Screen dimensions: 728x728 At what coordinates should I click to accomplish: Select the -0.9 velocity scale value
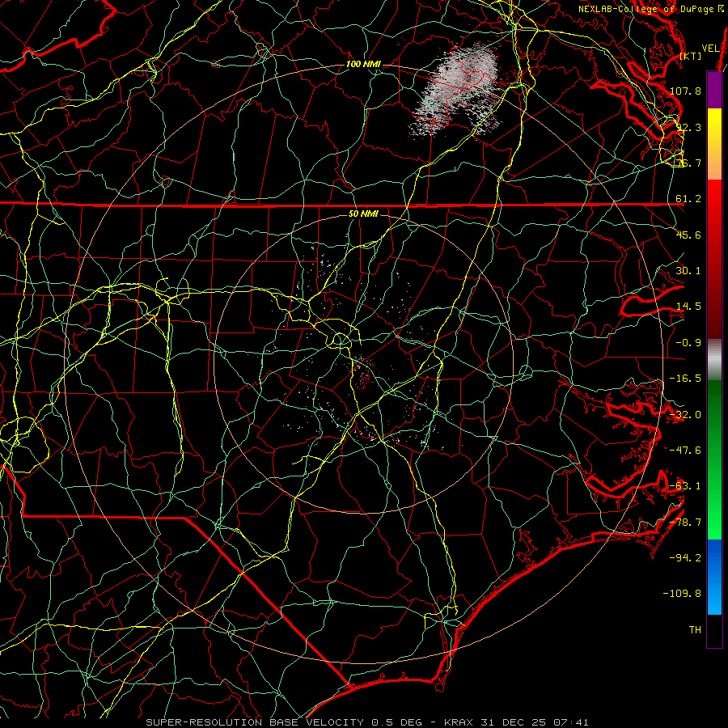[688, 343]
